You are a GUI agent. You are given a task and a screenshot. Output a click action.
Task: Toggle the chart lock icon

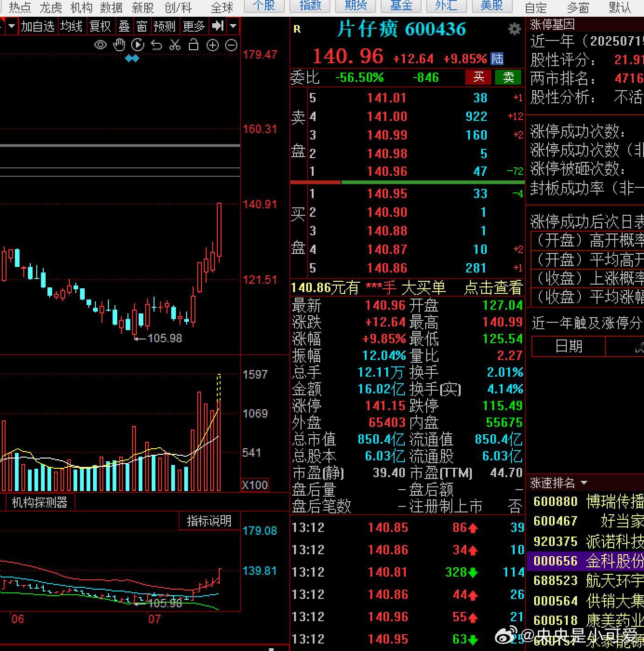pos(194,45)
